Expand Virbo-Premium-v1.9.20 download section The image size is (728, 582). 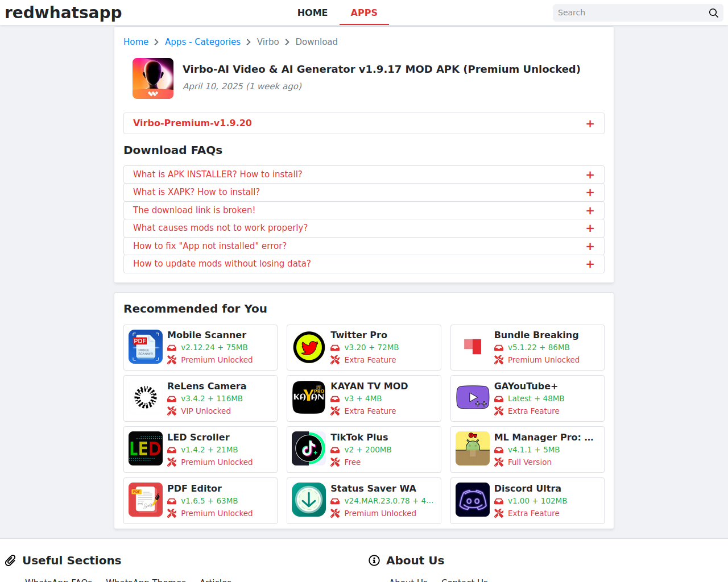[x=364, y=123]
